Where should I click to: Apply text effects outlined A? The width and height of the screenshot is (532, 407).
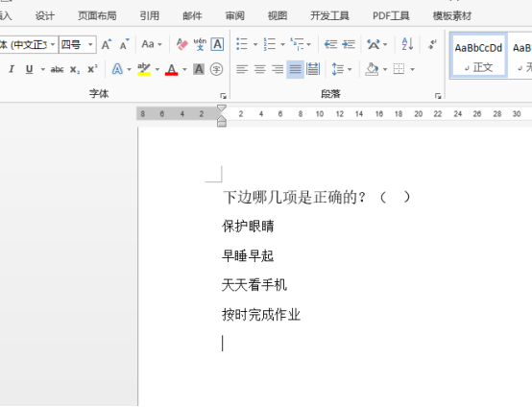coord(117,69)
